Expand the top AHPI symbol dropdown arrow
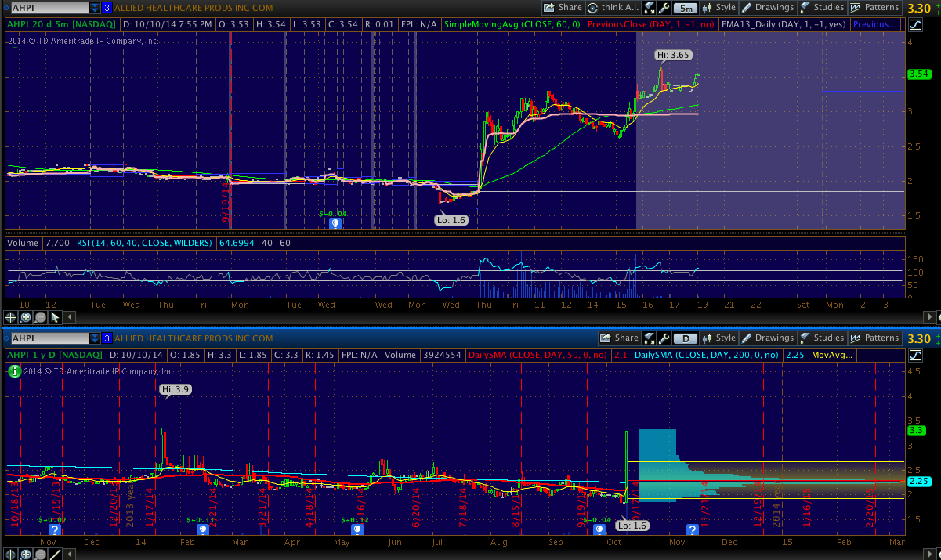 [x=95, y=8]
